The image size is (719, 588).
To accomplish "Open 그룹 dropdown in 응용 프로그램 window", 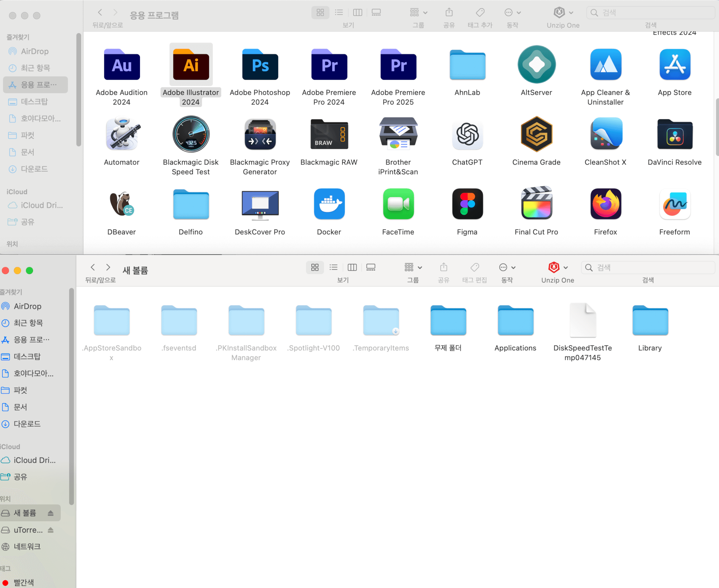I will pos(418,13).
